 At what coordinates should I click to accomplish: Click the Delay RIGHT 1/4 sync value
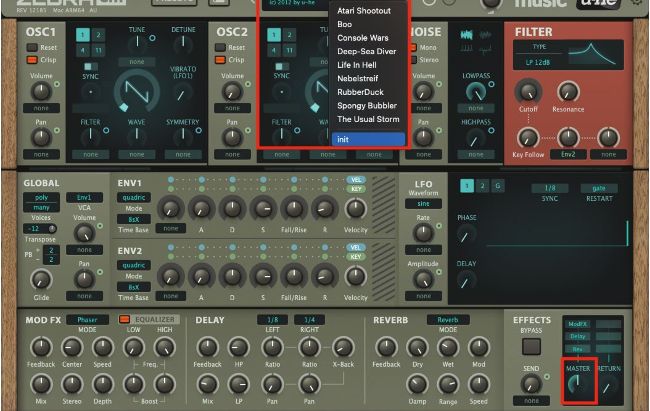[x=309, y=320]
